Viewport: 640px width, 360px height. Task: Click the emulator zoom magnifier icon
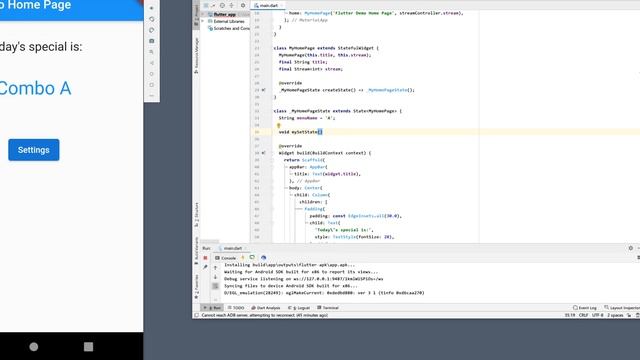click(x=152, y=52)
